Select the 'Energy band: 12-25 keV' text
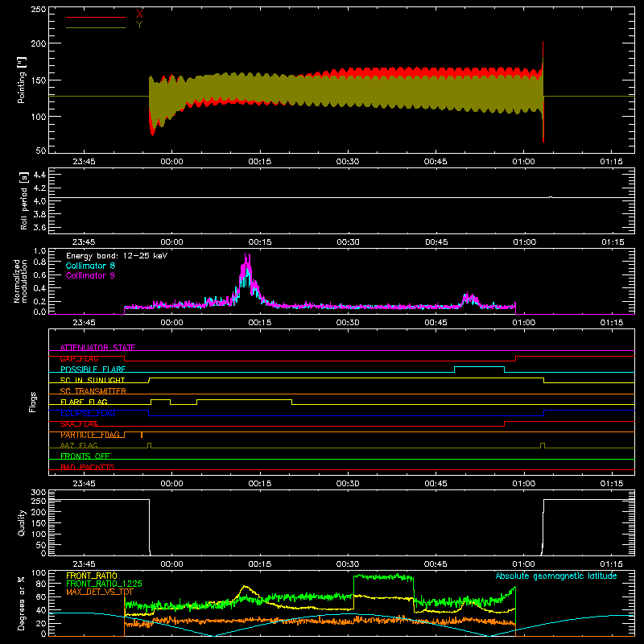 tap(117, 256)
